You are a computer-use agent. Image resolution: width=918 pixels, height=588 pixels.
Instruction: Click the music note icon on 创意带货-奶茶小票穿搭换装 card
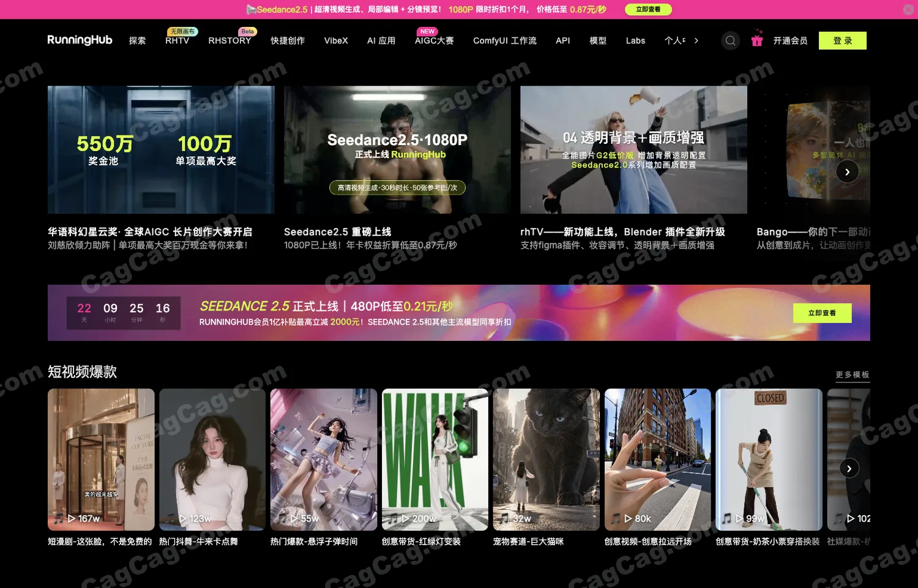click(x=726, y=518)
